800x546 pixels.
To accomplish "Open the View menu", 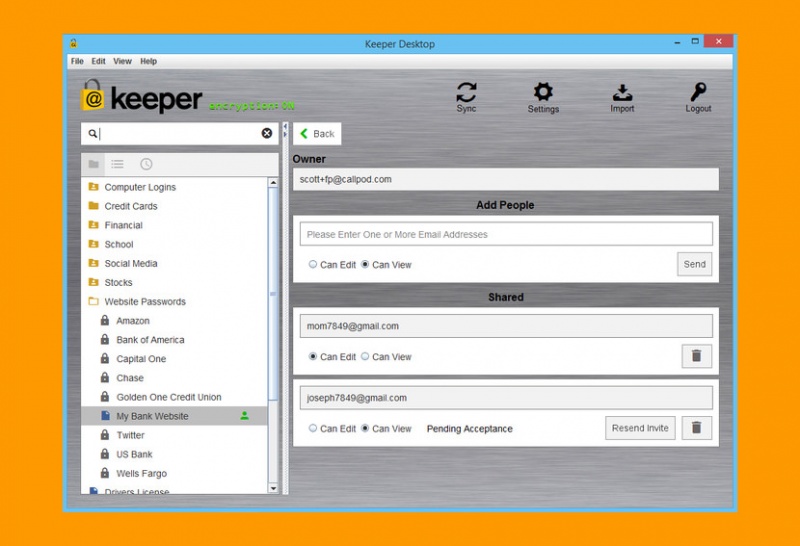I will (x=122, y=61).
